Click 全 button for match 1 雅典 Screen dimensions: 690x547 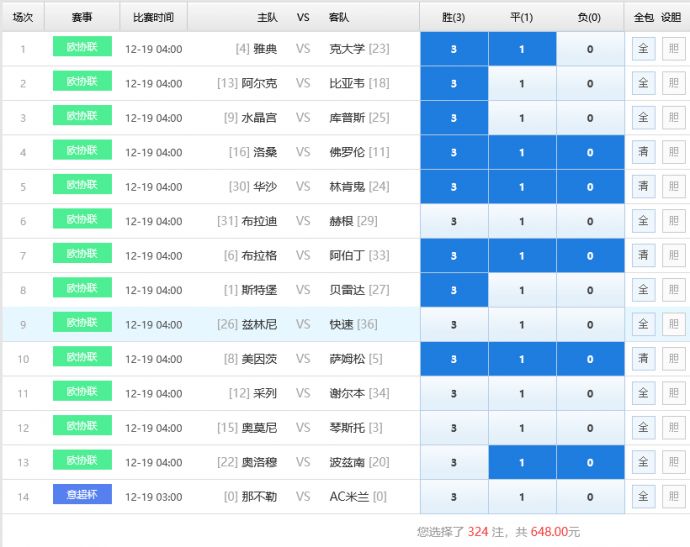(643, 49)
